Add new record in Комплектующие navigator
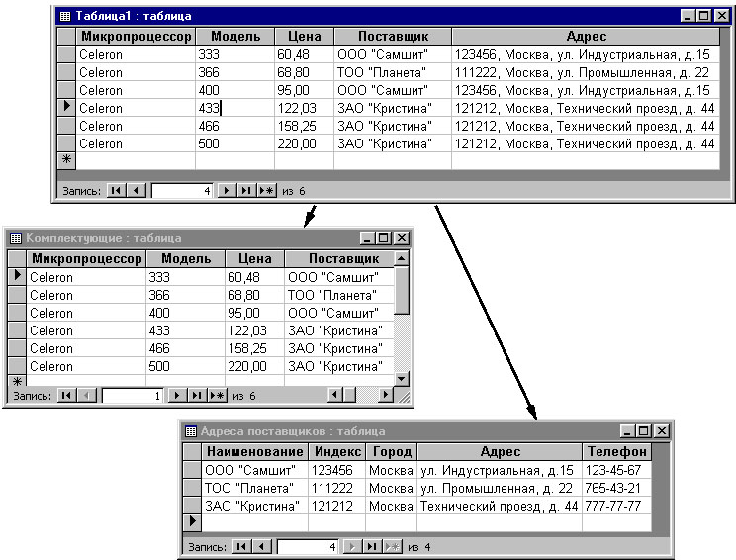The width and height of the screenshot is (736, 560). pos(217,395)
